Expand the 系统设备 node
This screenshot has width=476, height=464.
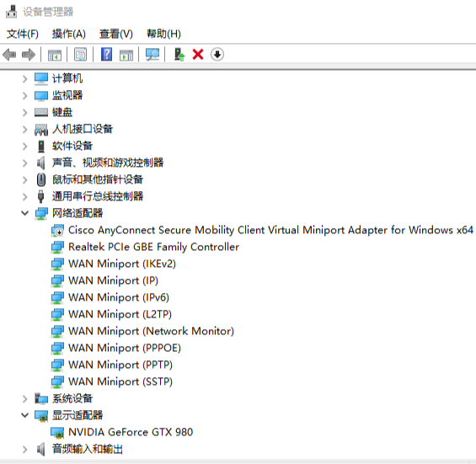pyautogui.click(x=25, y=399)
